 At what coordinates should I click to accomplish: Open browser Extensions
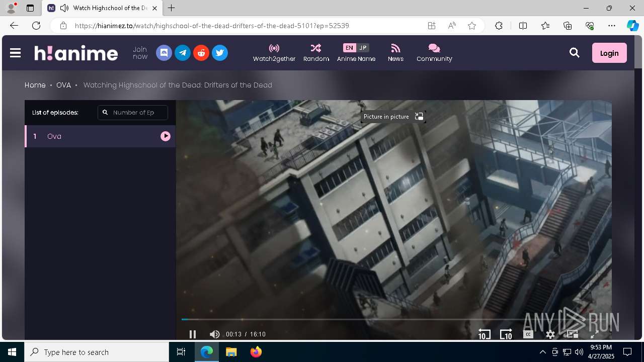(499, 26)
